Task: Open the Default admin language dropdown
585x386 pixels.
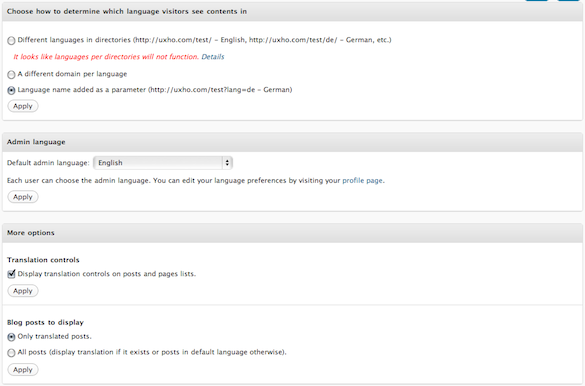Action: (163, 163)
